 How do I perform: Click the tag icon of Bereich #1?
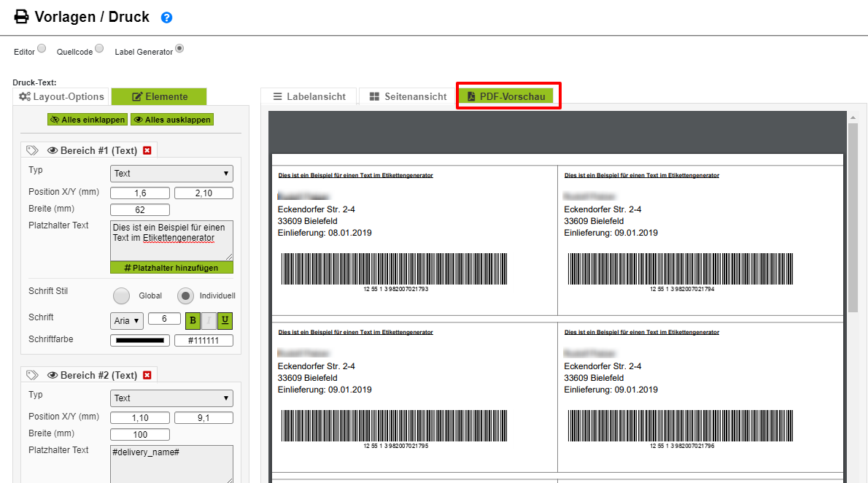coord(32,150)
